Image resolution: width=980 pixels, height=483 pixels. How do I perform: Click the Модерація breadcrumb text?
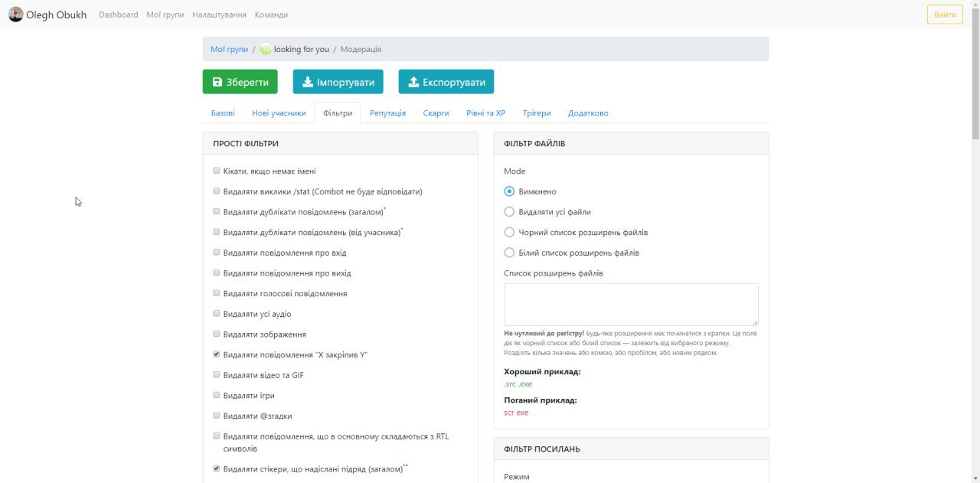(x=361, y=49)
